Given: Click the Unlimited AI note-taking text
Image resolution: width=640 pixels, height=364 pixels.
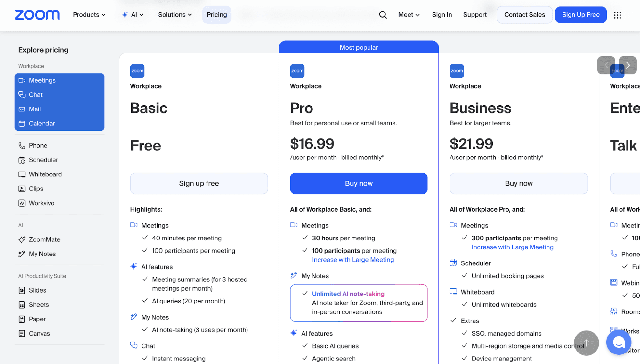Looking at the screenshot, I should (348, 294).
